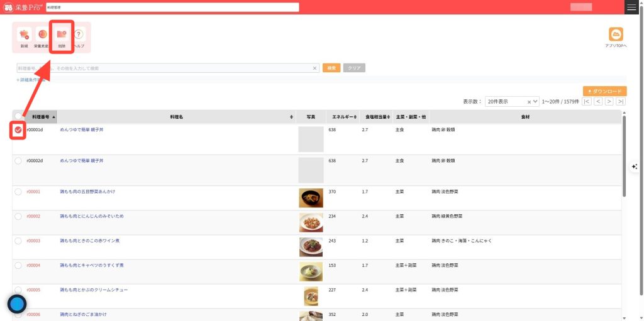Viewport: 644px width, 321px height.
Task: Click the 削除 (delete) folder icon
Action: [62, 35]
